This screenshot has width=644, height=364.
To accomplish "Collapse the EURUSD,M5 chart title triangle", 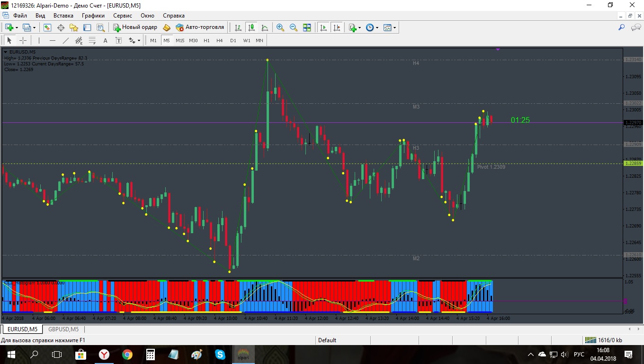I will click(6, 52).
